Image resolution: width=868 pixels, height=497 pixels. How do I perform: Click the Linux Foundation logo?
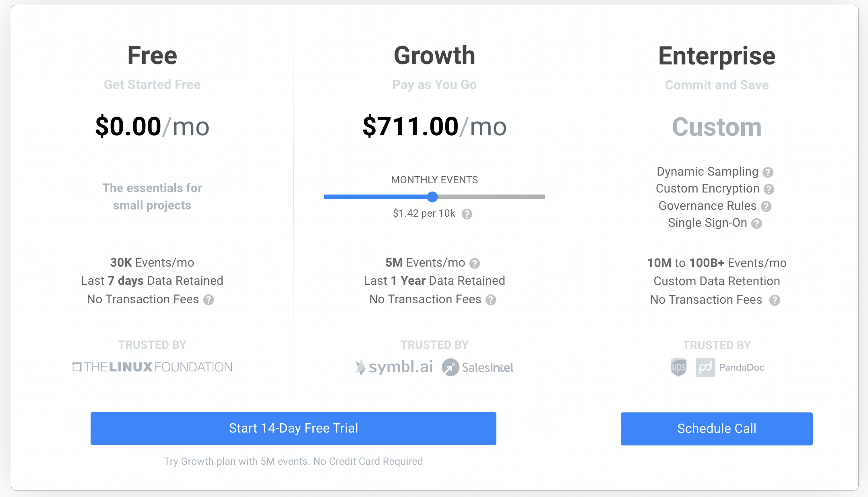coord(152,367)
